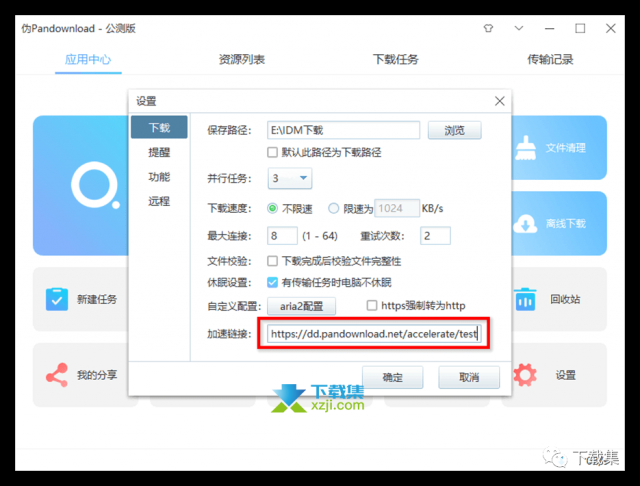The width and height of the screenshot is (640, 486).
Task: Enable 下载完成后校验文件完整性 checkbox
Action: pos(272,261)
